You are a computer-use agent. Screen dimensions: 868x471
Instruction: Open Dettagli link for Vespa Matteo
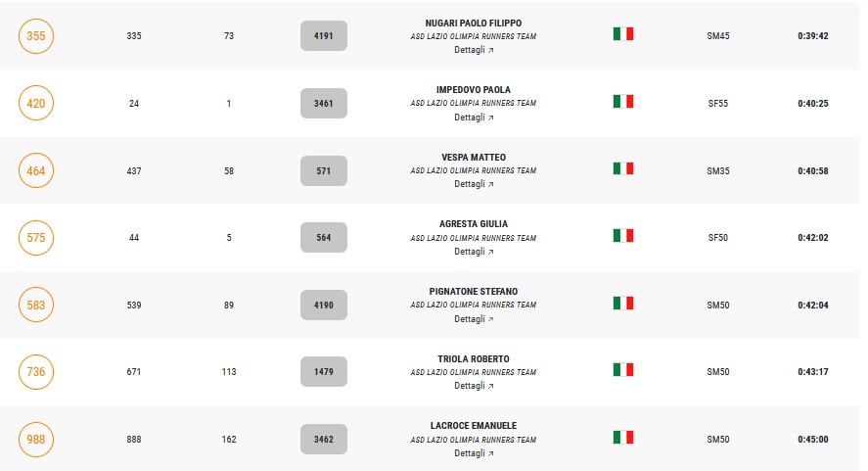coord(474,184)
